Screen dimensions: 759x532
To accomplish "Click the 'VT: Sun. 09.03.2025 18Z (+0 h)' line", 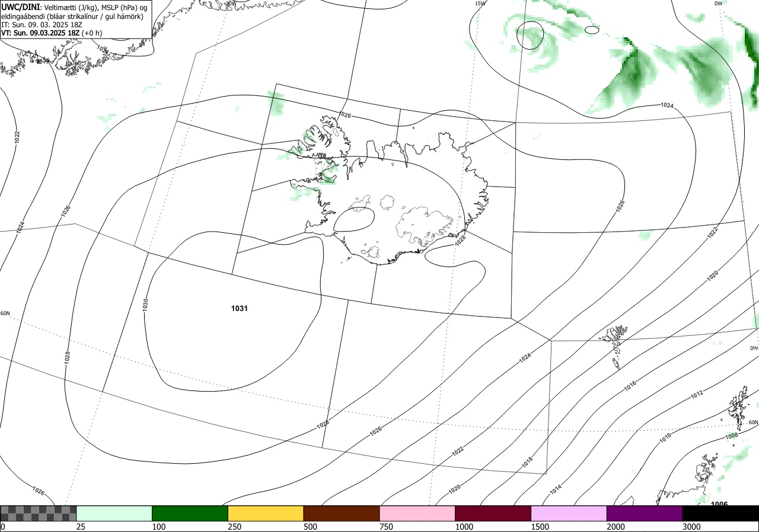I will pyautogui.click(x=52, y=33).
